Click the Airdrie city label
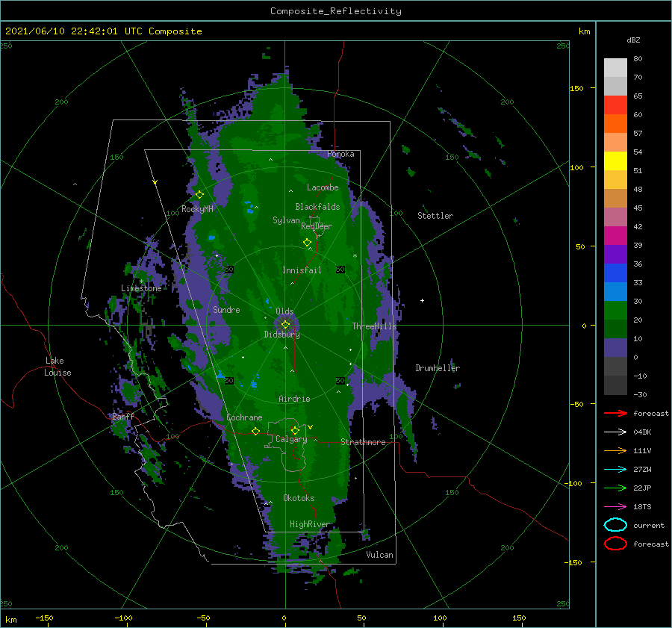 pos(294,399)
